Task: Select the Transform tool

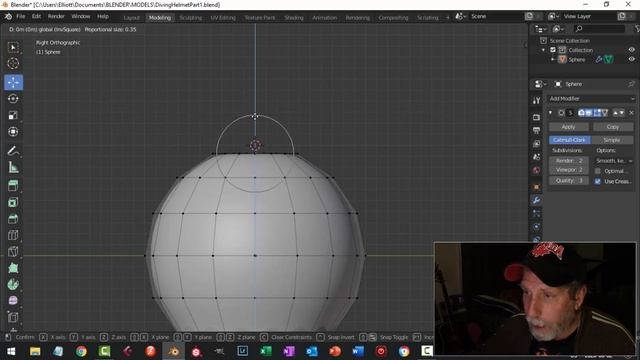Action: click(x=13, y=132)
